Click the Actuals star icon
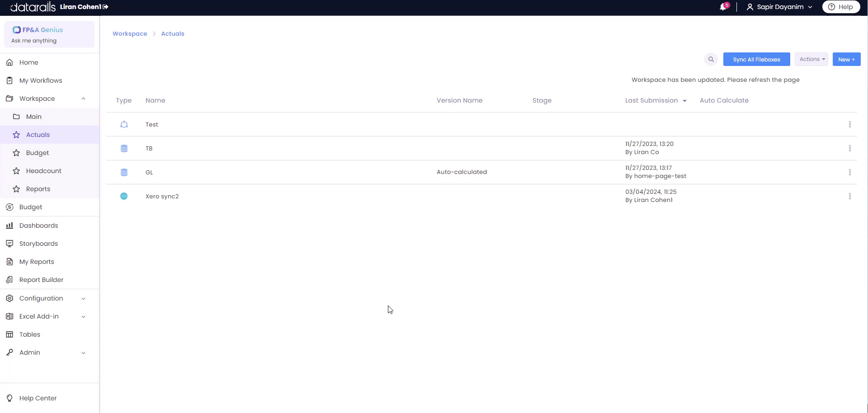The image size is (868, 413). click(16, 135)
